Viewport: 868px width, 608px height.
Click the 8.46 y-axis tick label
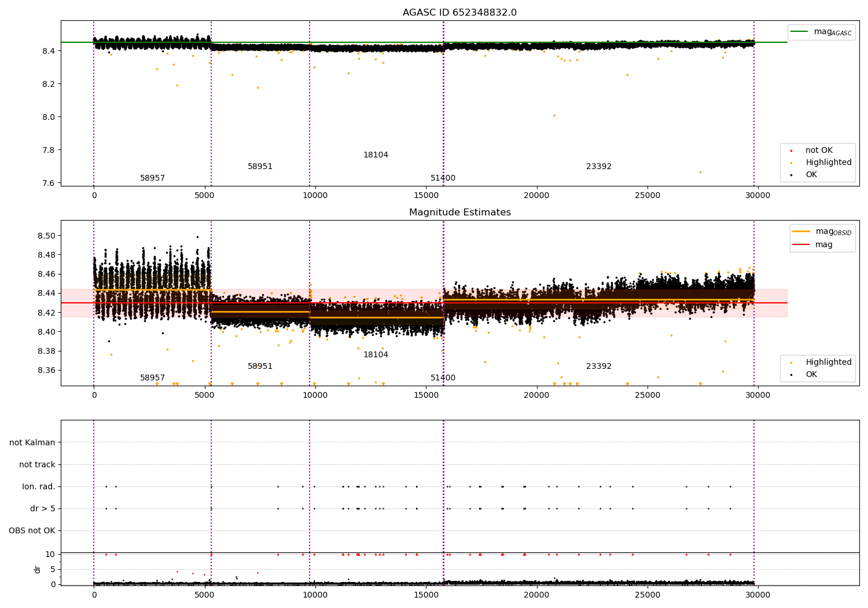(47, 274)
